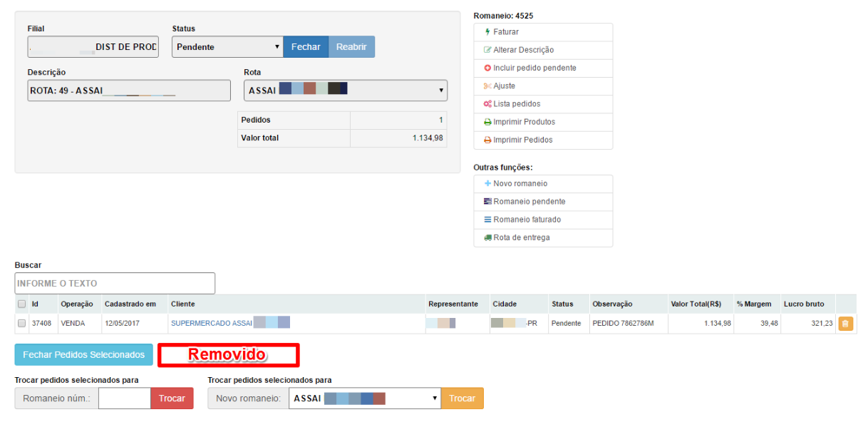The width and height of the screenshot is (868, 432).
Task: Select Romaneio faturado menu item
Action: pos(527,220)
